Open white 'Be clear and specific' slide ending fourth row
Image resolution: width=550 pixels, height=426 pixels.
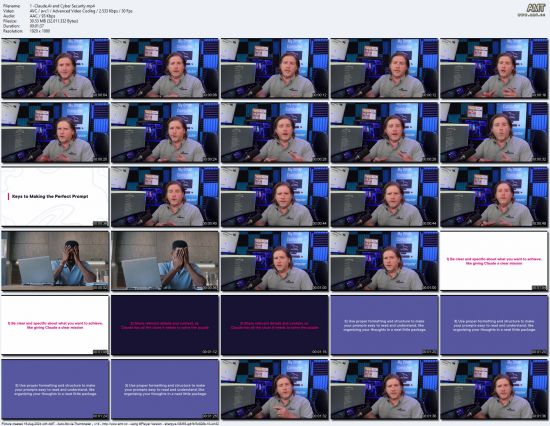tap(494, 261)
